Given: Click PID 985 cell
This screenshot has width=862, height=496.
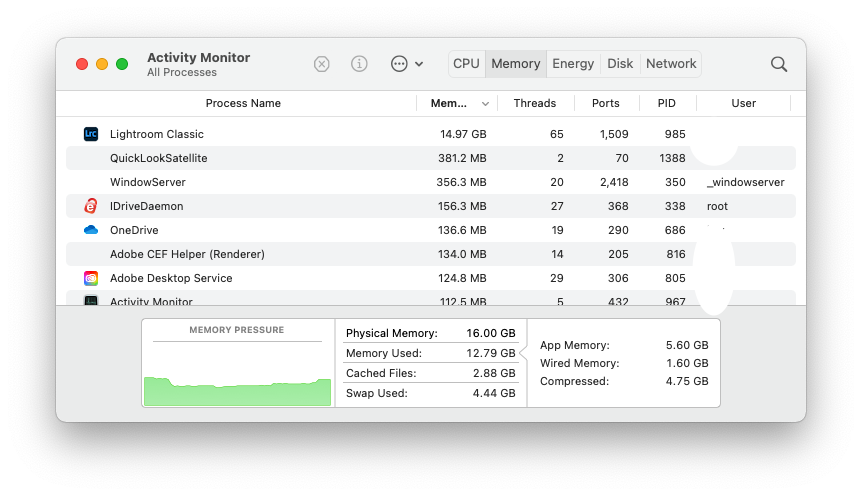Looking at the screenshot, I should click(675, 134).
